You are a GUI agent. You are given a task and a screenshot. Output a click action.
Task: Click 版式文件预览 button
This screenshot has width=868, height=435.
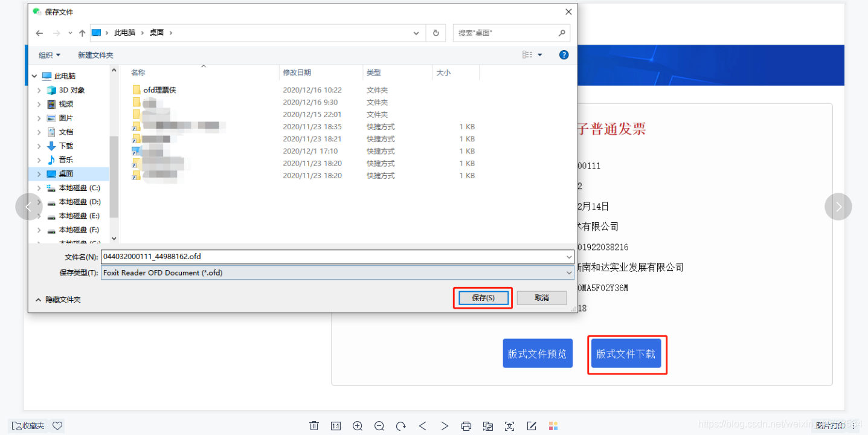point(538,353)
